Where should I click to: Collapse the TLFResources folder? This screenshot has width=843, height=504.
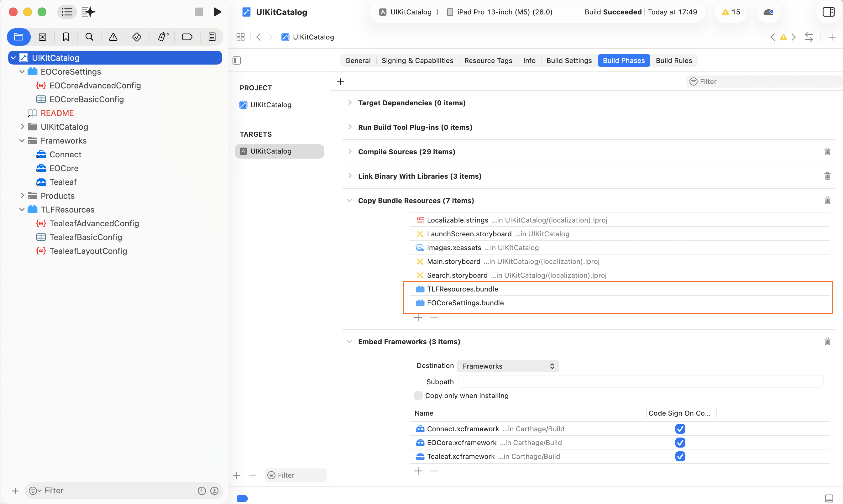[x=22, y=210]
